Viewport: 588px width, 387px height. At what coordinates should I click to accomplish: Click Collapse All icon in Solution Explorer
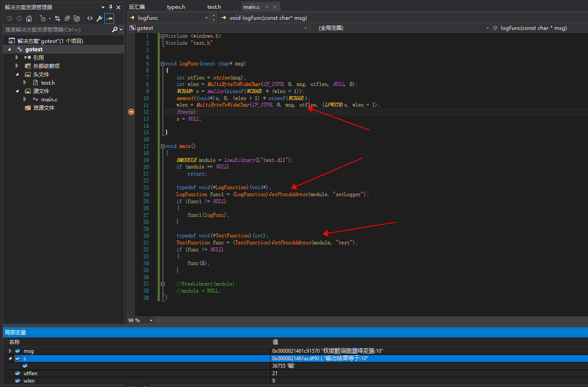67,18
